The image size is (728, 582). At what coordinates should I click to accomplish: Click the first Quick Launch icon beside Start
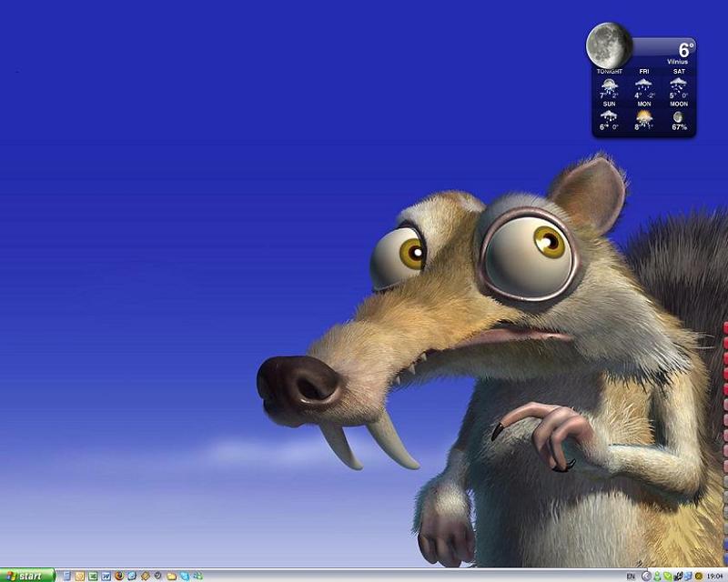pos(66,576)
